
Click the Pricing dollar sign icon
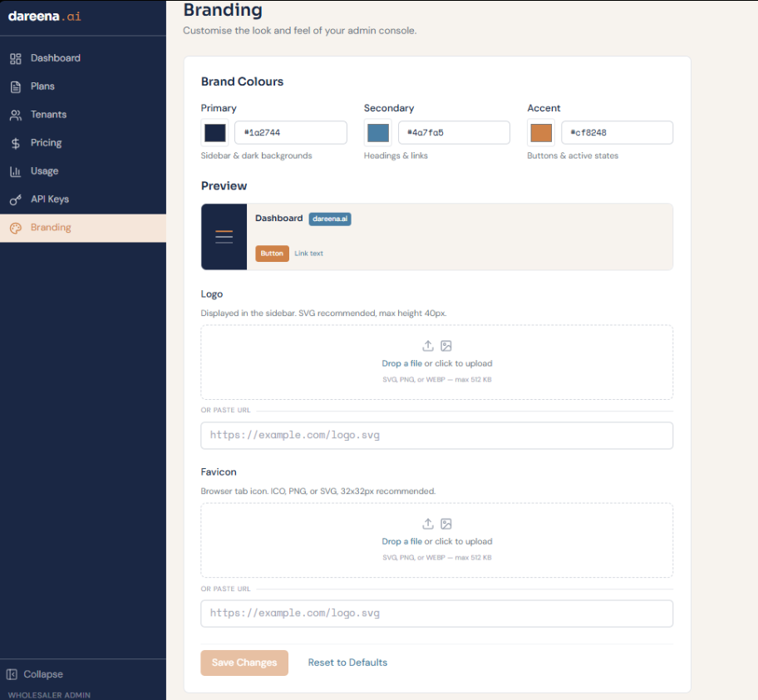click(15, 143)
